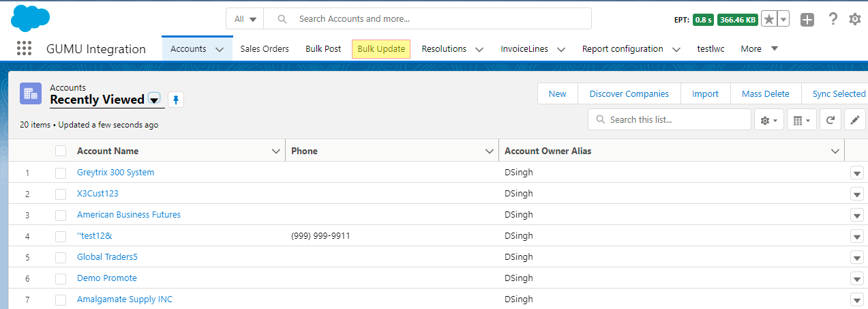Image resolution: width=868 pixels, height=309 pixels.
Task: Expand the Report configuration chevron
Action: tap(676, 49)
